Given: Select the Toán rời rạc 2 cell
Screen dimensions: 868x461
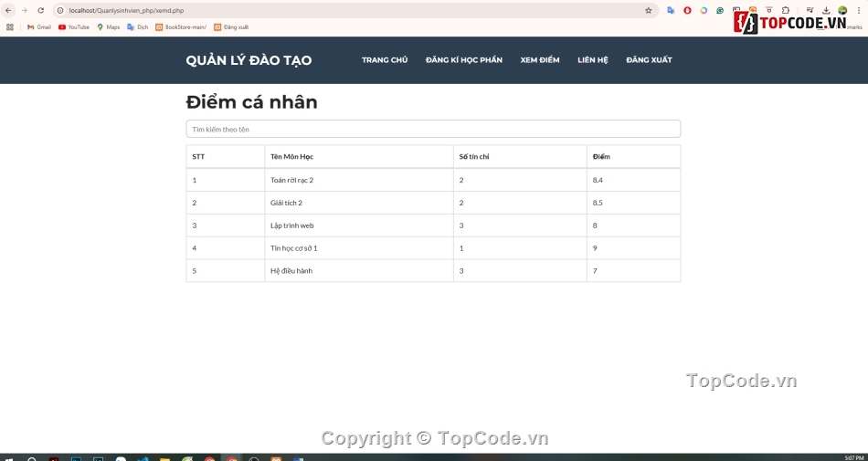Looking at the screenshot, I should pyautogui.click(x=359, y=180).
